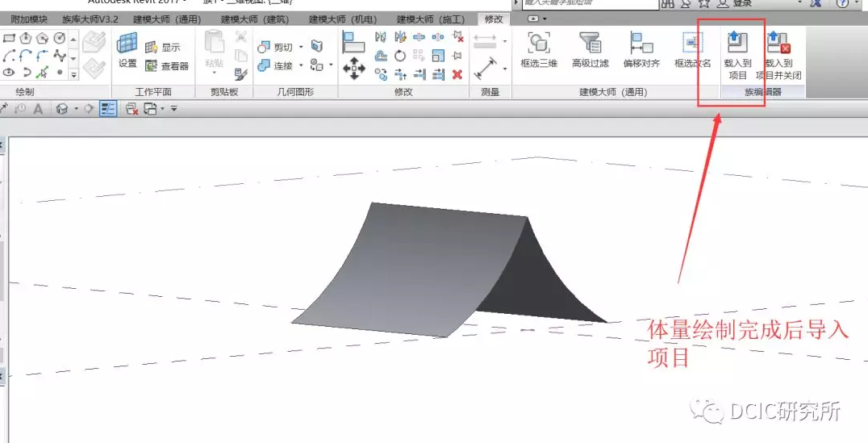Image resolution: width=868 pixels, height=443 pixels.
Task: Click the 框选三维 button
Action: coord(539,50)
